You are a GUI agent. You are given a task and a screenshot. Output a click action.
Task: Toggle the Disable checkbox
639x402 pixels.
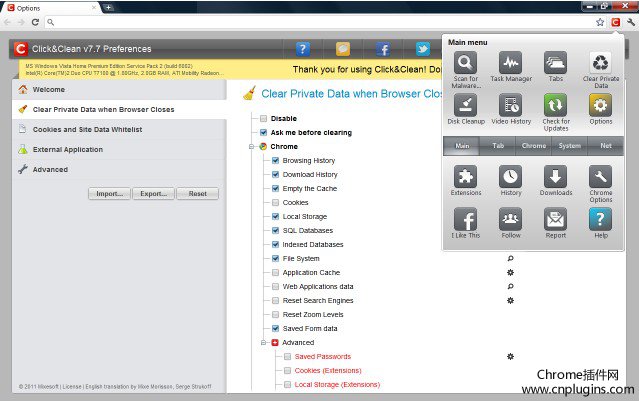pyautogui.click(x=264, y=119)
